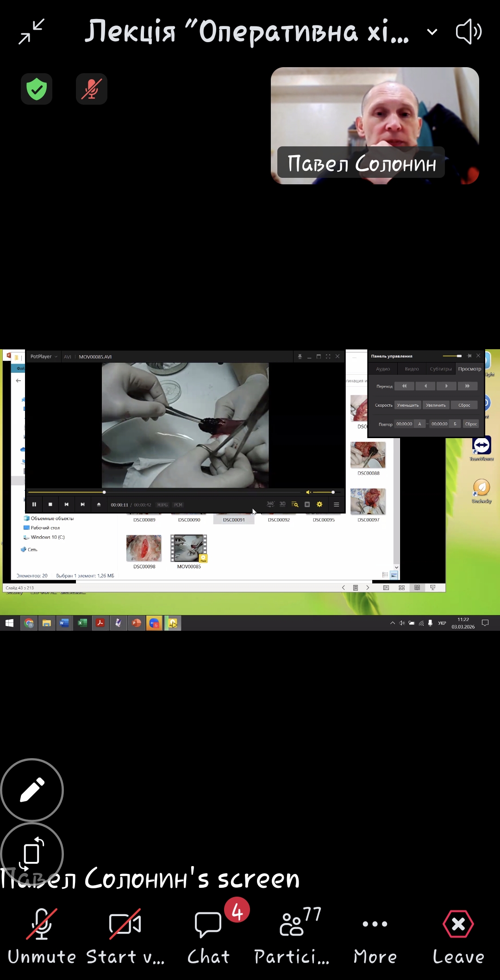Set repeat start point A
This screenshot has height=980, width=500.
click(420, 424)
